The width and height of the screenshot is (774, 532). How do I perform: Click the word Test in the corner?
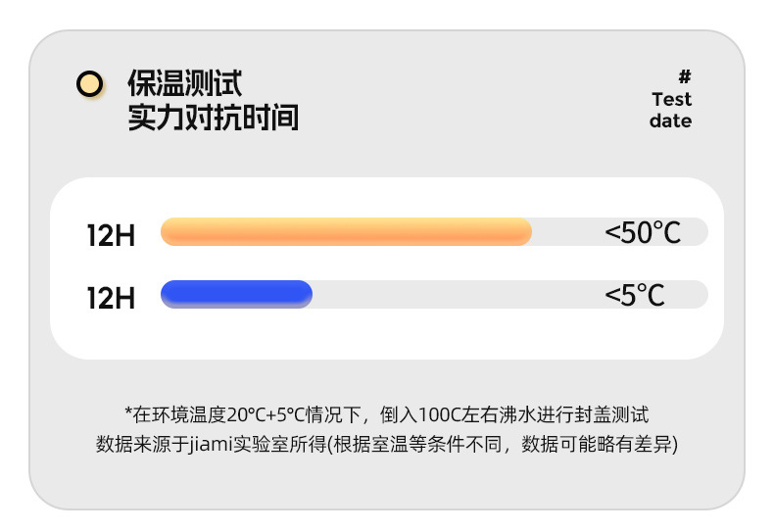(671, 99)
